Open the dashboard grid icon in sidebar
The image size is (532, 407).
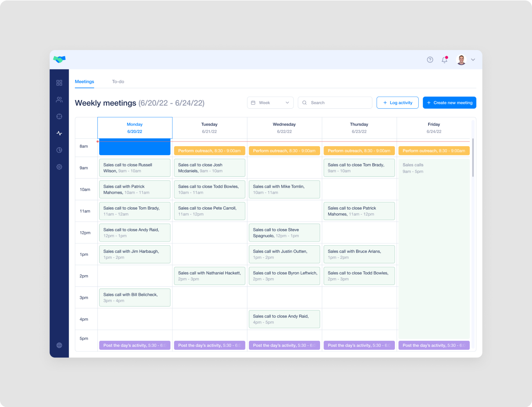point(59,83)
